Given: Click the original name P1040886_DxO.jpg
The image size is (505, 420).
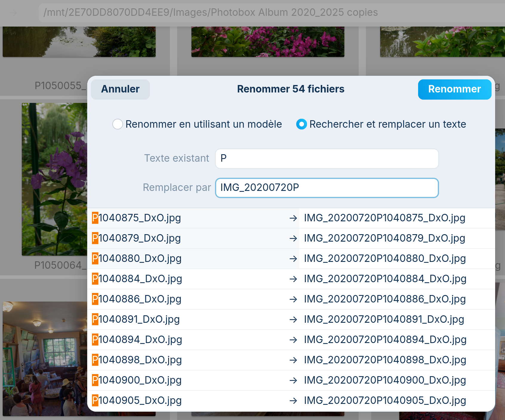Looking at the screenshot, I should pos(137,299).
